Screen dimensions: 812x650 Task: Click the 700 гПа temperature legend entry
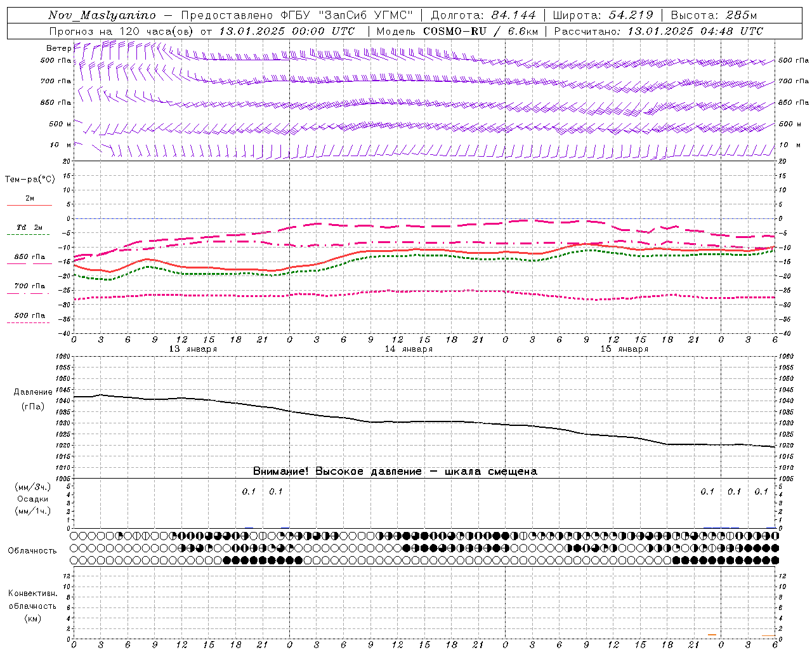click(x=30, y=286)
